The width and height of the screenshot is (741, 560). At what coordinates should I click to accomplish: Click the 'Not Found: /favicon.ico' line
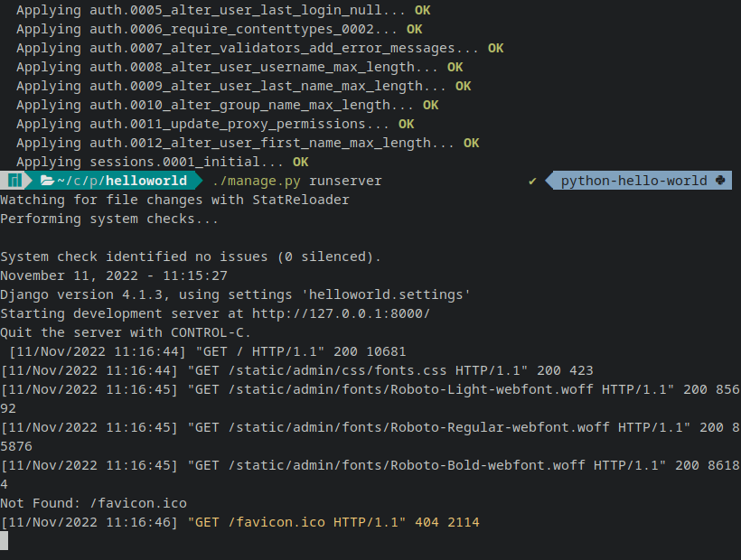pyautogui.click(x=94, y=503)
